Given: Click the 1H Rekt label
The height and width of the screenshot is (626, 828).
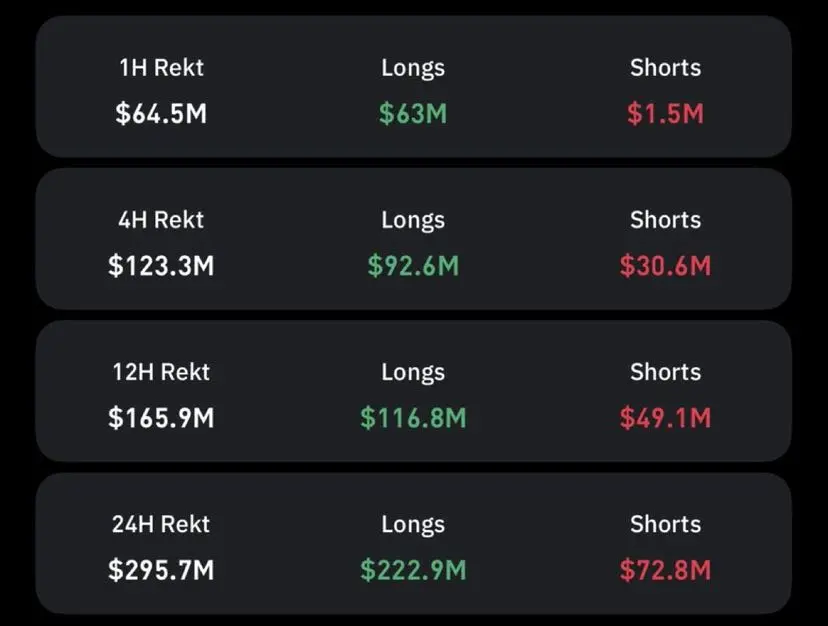Looking at the screenshot, I should coord(161,68).
